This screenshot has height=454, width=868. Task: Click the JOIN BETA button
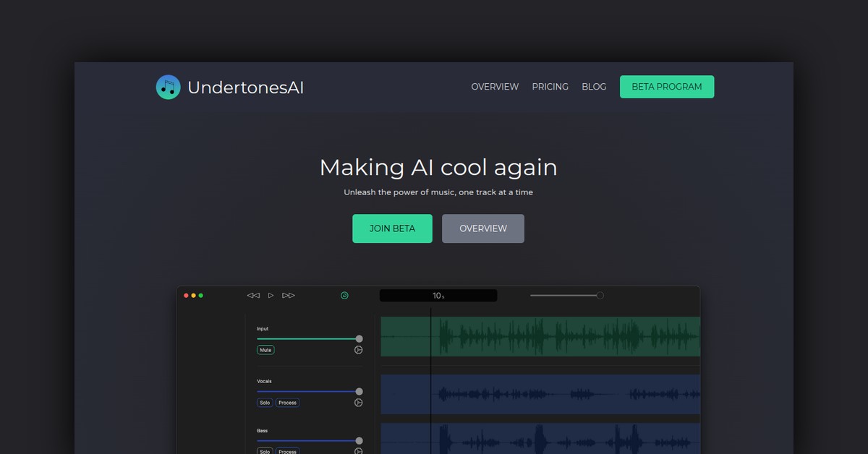point(392,228)
